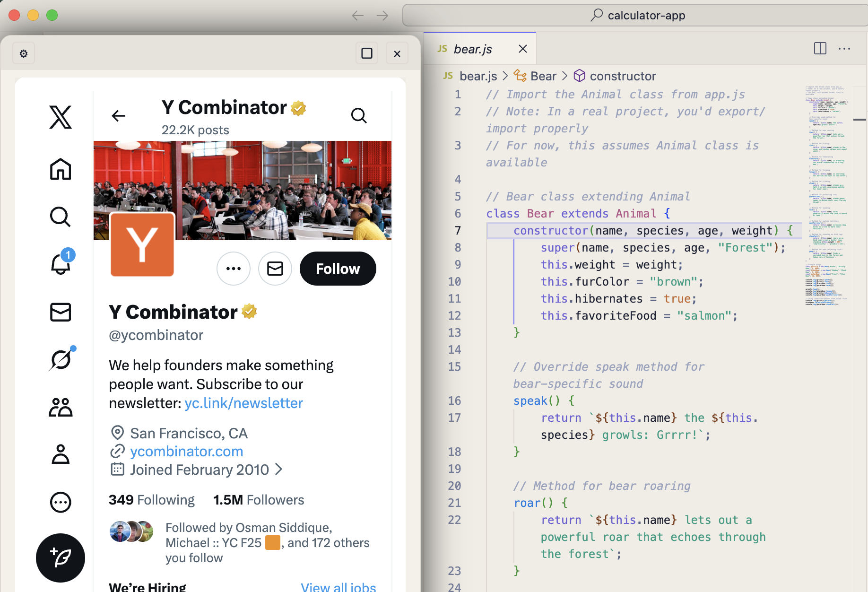Click 1.5M Followers
Image resolution: width=868 pixels, height=592 pixels.
[259, 500]
